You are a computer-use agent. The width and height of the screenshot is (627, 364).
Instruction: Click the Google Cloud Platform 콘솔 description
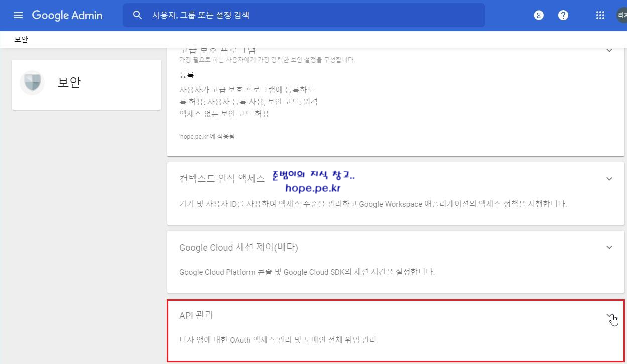(307, 272)
